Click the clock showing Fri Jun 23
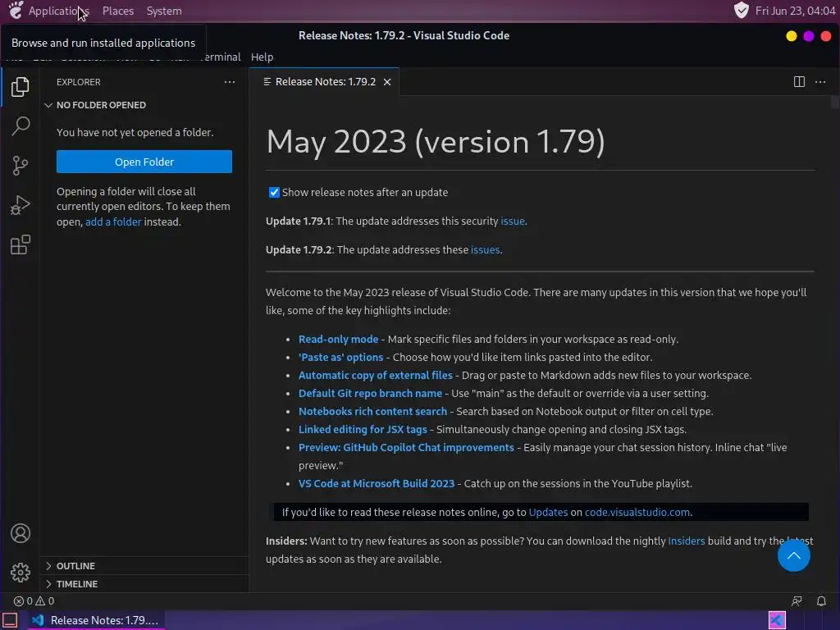Image resolution: width=840 pixels, height=630 pixels. (795, 11)
